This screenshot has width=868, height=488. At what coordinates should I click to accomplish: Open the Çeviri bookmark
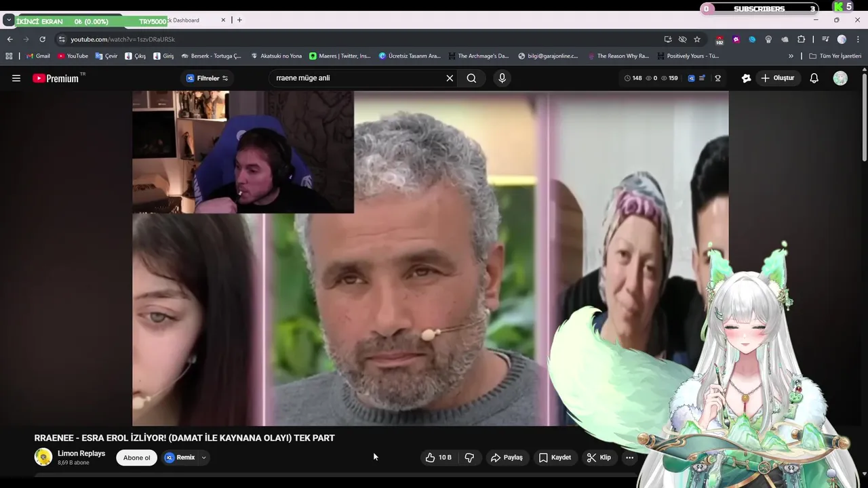tap(106, 56)
